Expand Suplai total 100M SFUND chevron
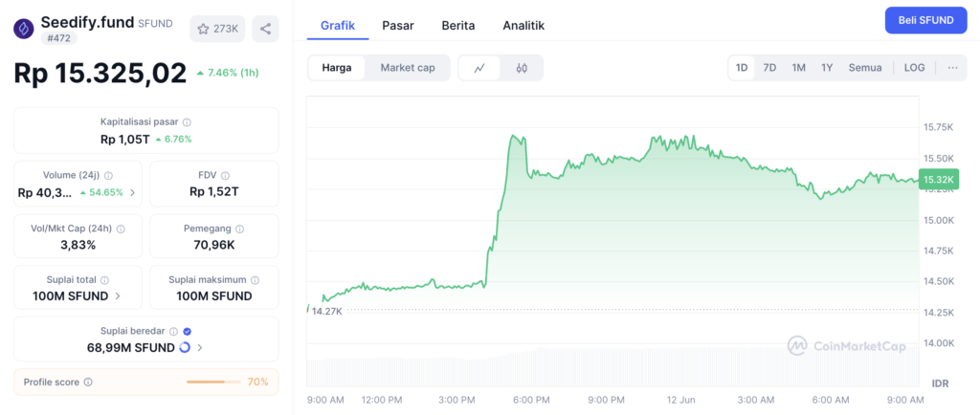980x415 pixels. 118,296
